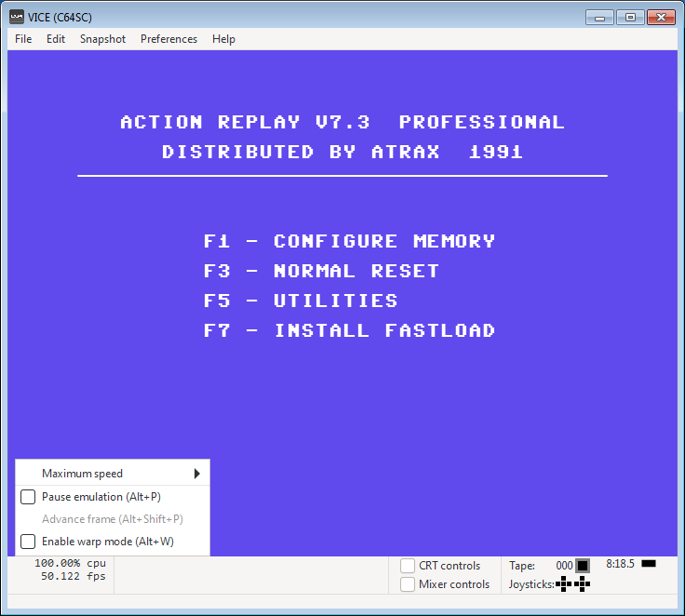The width and height of the screenshot is (685, 616).
Task: Click the 50.122 fps readout
Action: (74, 576)
